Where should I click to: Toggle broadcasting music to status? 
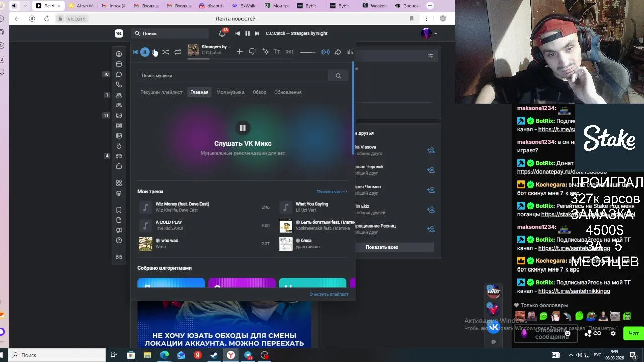pos(326,52)
